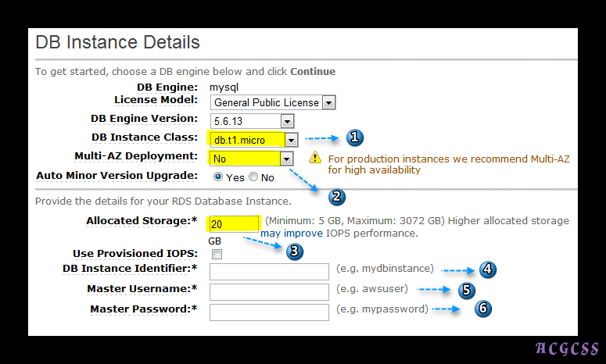Click the numbered circle 4 marker

coord(489,269)
